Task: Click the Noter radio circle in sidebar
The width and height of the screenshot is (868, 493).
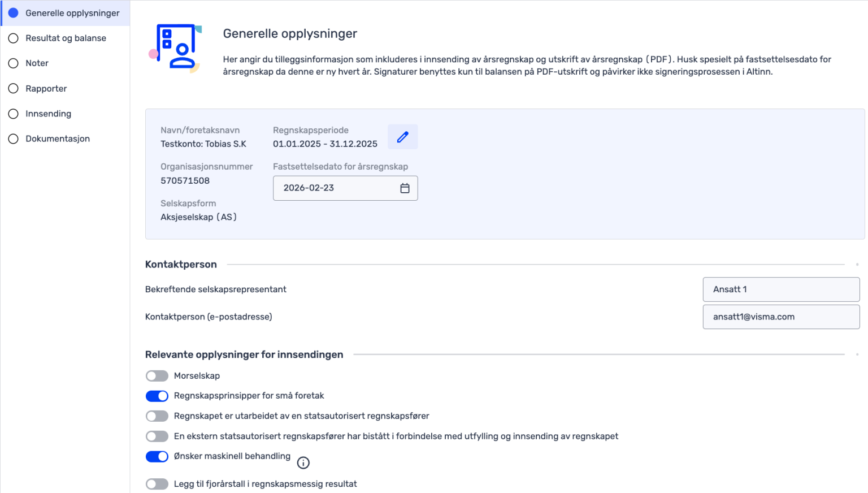Action: (14, 63)
